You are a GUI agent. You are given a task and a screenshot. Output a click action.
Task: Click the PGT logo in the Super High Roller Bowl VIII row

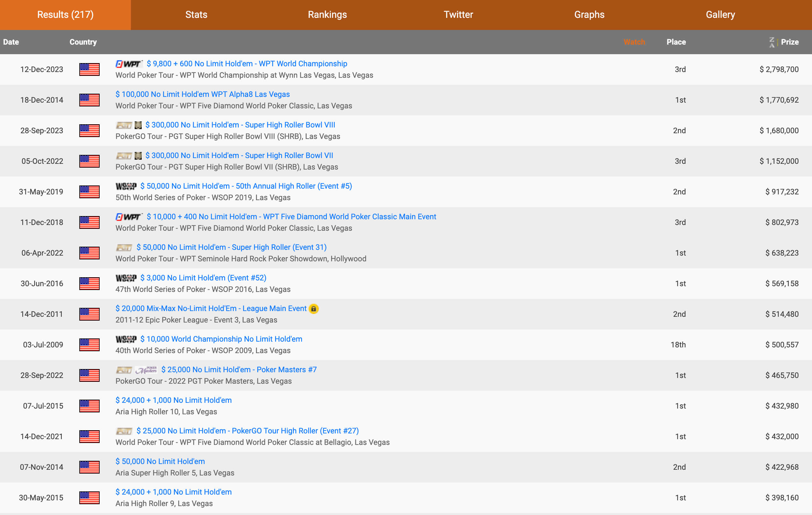(x=124, y=125)
